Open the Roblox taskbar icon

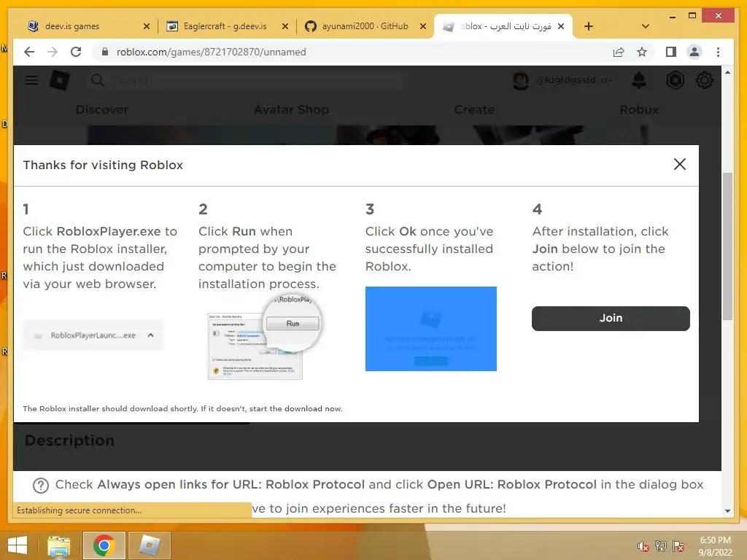(150, 545)
